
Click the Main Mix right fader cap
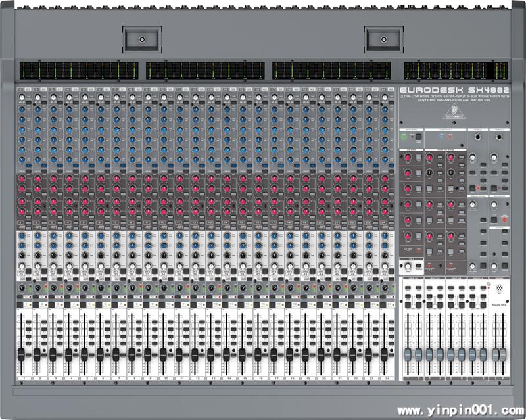pos(504,354)
